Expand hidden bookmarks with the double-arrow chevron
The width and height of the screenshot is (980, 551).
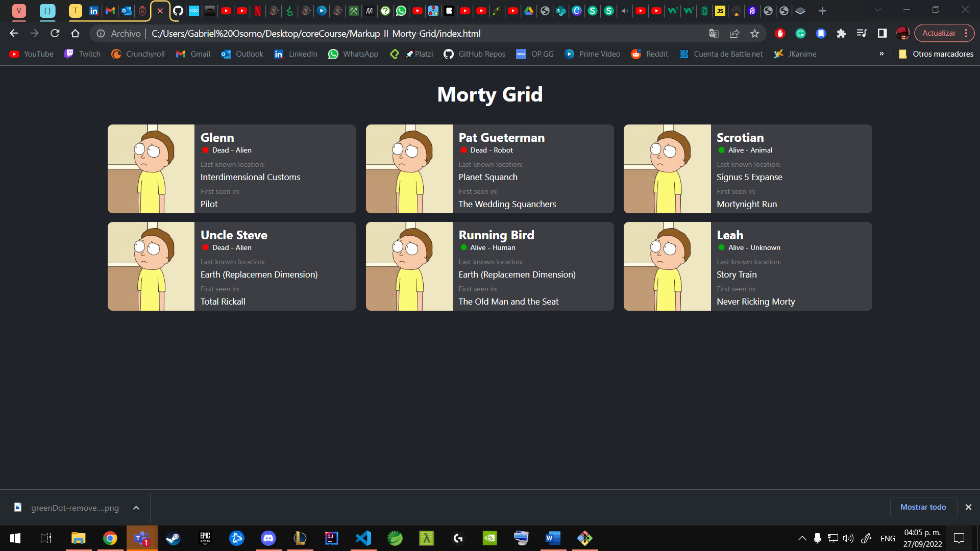point(881,54)
